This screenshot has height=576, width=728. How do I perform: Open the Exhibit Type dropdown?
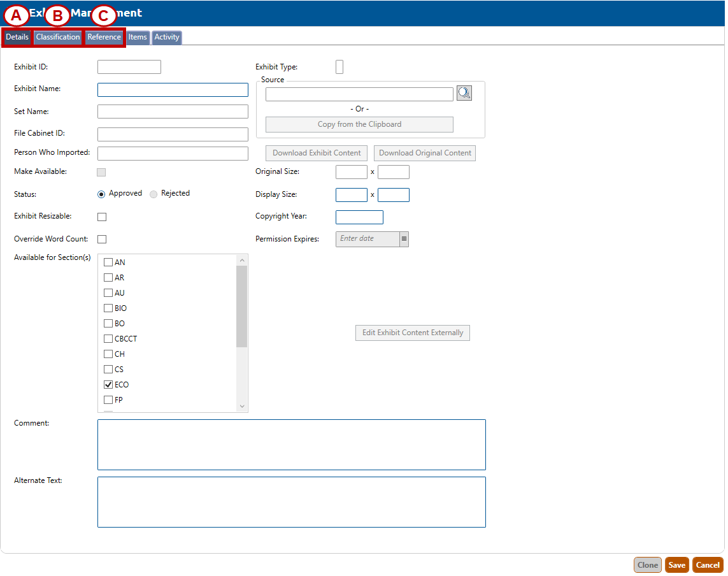point(339,67)
